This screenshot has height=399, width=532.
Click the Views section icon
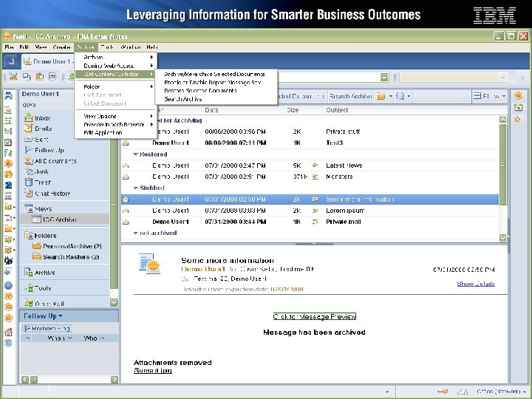click(28, 208)
